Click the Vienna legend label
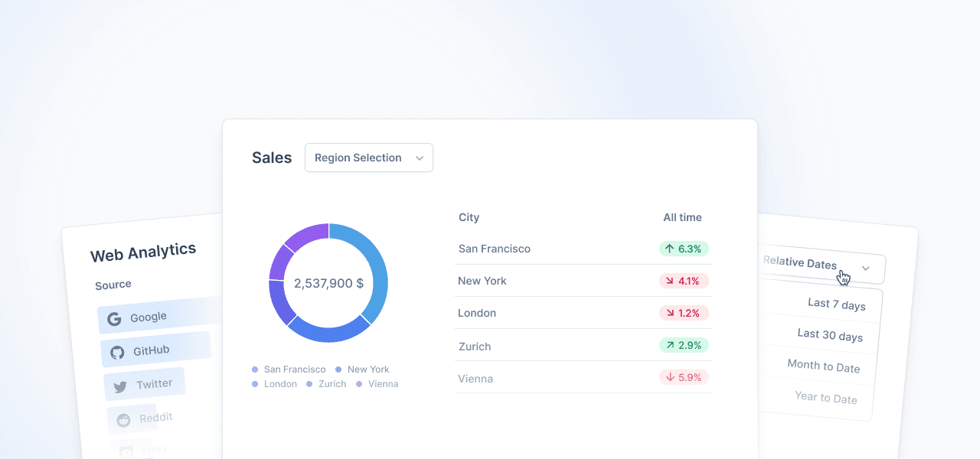The height and width of the screenshot is (459, 980). (x=383, y=384)
